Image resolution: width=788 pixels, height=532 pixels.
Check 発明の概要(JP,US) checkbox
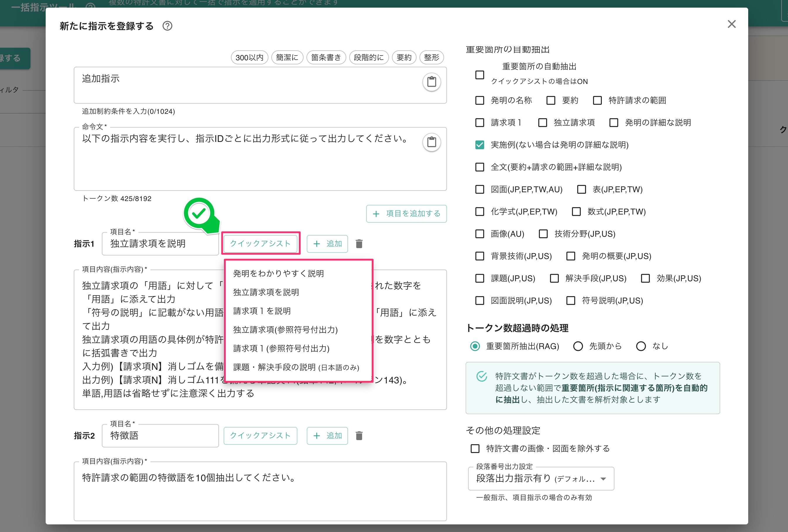(x=571, y=256)
